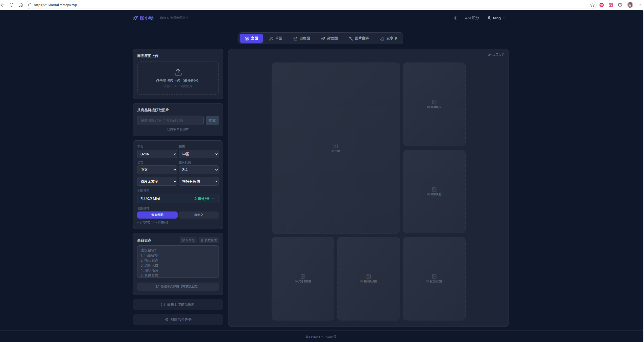Click the dashed upload drop zone
The width and height of the screenshot is (644, 342).
178,78
